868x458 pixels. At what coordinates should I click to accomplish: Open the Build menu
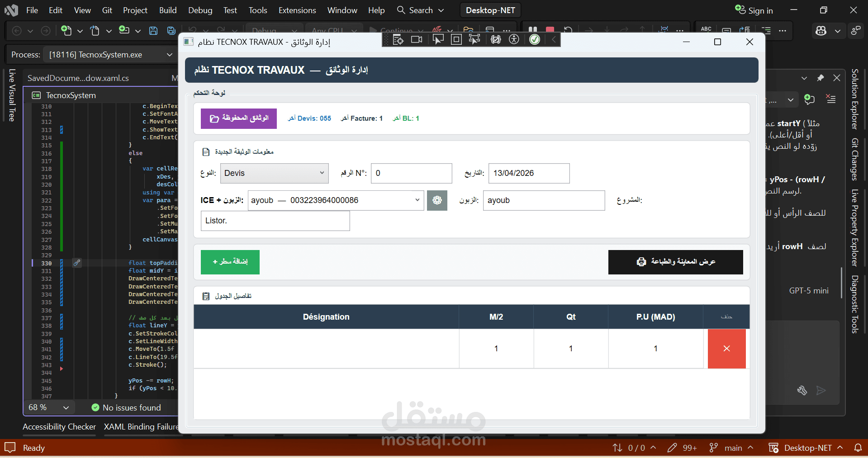click(x=168, y=10)
